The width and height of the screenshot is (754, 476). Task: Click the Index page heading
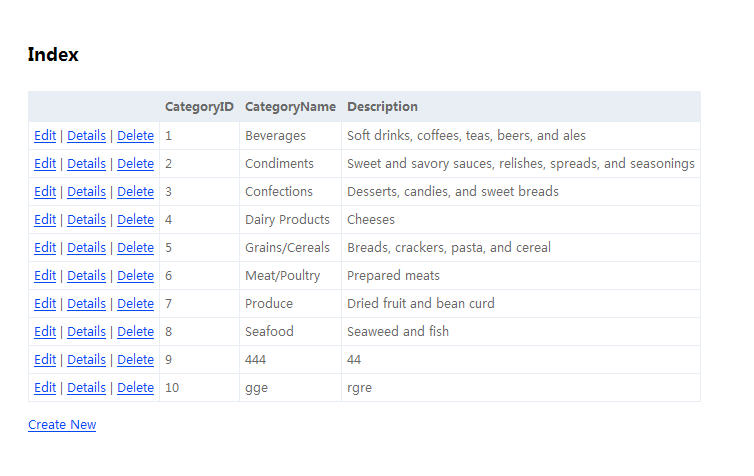tap(53, 54)
